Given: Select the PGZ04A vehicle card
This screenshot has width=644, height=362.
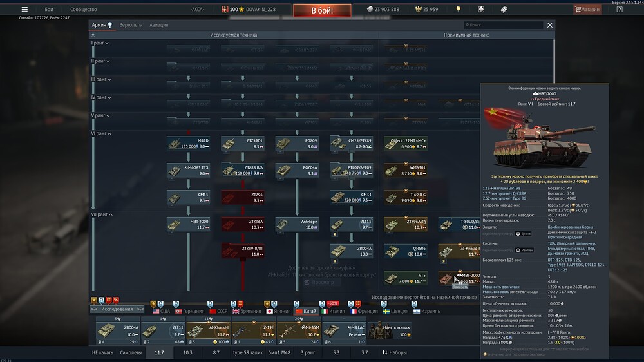Looking at the screenshot, I should point(297,171).
